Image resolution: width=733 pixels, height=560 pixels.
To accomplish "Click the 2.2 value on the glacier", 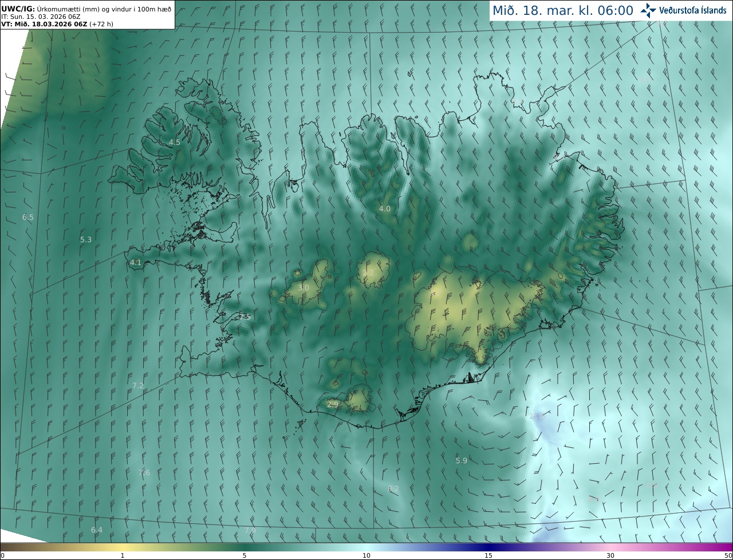I will click(368, 273).
